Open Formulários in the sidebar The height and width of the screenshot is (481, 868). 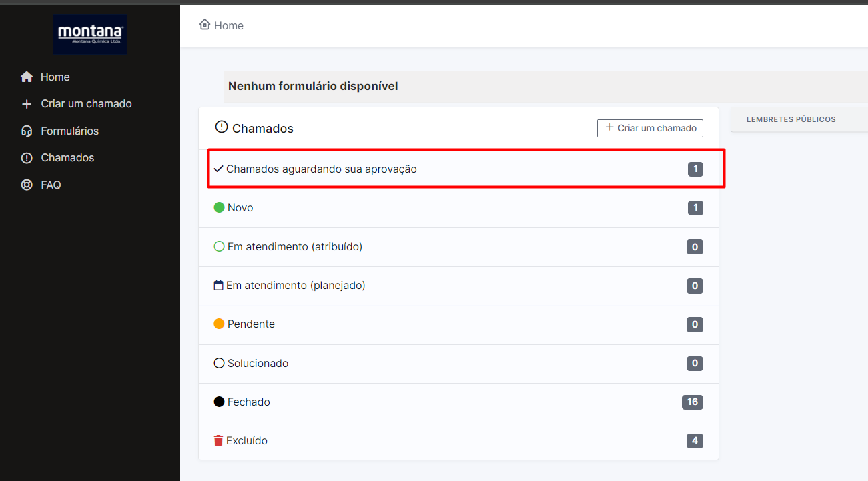point(69,131)
